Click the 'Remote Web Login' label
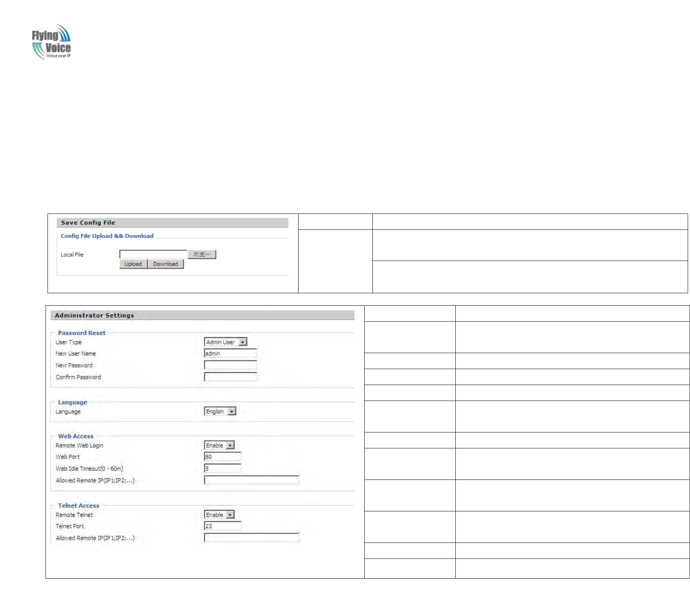Viewport: 690px width, 616px height. (79, 446)
